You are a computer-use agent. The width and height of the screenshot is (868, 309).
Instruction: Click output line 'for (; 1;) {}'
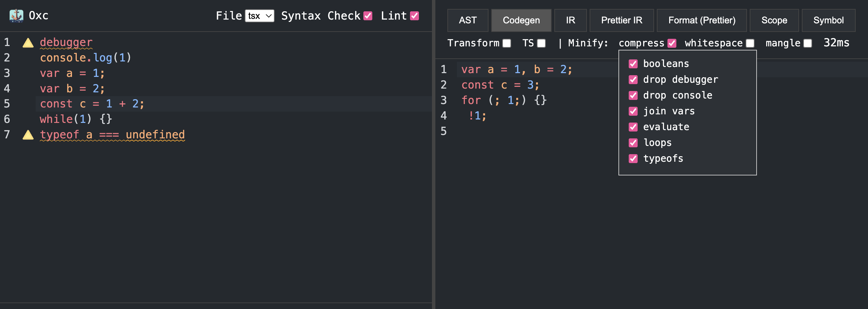504,101
